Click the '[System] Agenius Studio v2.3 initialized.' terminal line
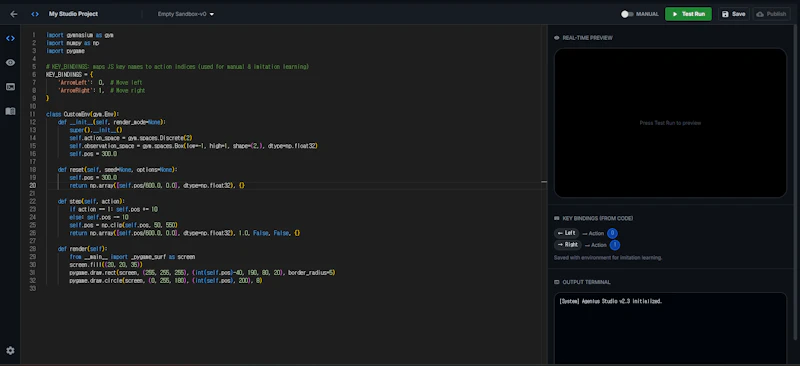The height and width of the screenshot is (366, 800). click(x=611, y=301)
